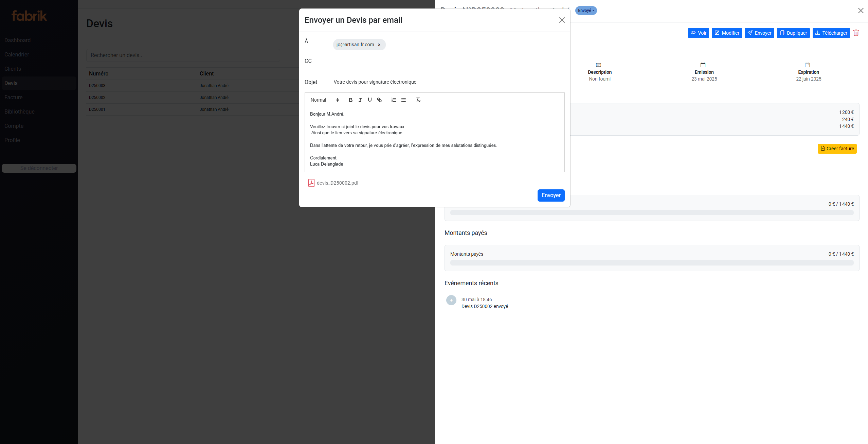Click the plus icon next to the 30 mai event
868x444 pixels.
(x=451, y=300)
